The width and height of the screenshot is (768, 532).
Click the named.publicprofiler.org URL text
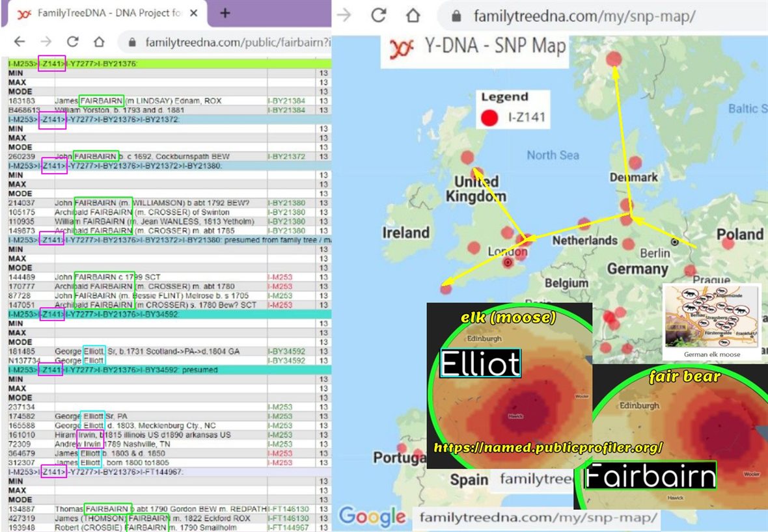(x=547, y=447)
